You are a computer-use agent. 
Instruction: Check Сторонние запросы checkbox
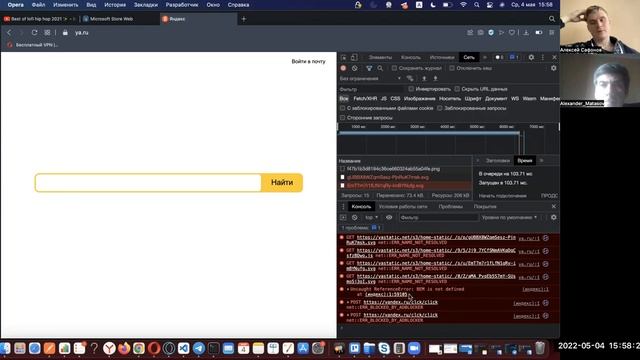pos(342,118)
